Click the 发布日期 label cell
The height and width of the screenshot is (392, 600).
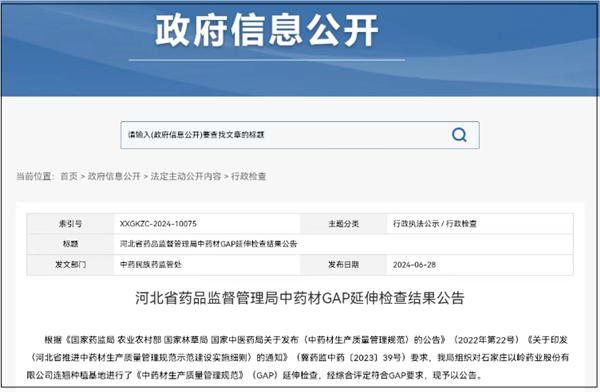[344, 265]
